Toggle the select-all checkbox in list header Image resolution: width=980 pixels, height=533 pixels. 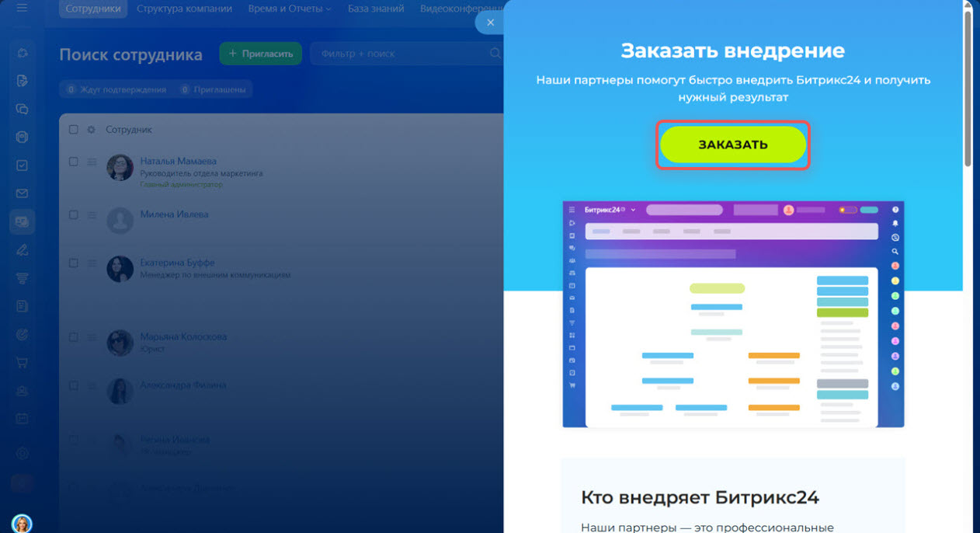click(x=74, y=130)
